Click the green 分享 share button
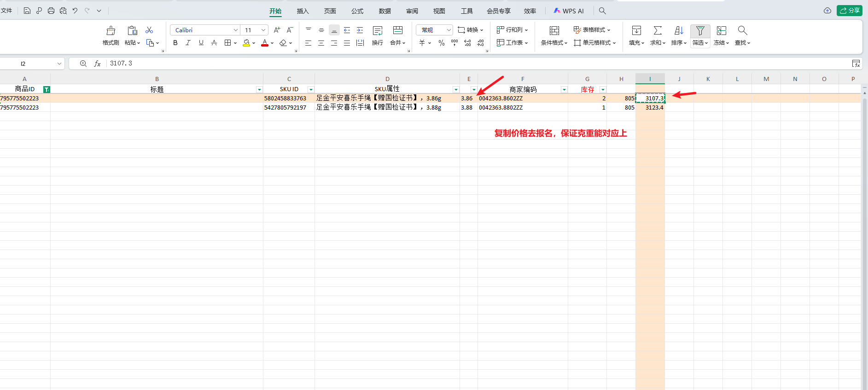This screenshot has width=868, height=390. (849, 11)
